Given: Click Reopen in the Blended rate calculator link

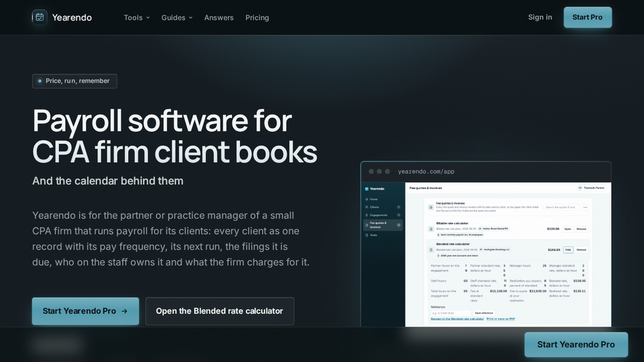Looking at the screenshot, I should click(457, 319).
